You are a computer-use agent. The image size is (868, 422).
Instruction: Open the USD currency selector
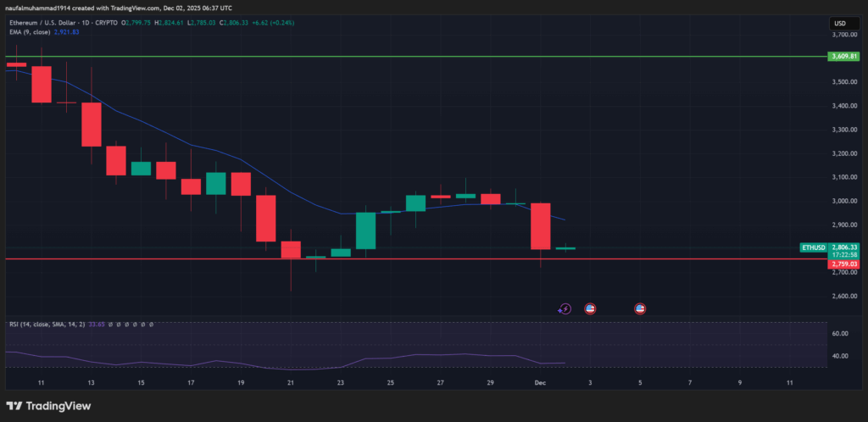click(840, 23)
